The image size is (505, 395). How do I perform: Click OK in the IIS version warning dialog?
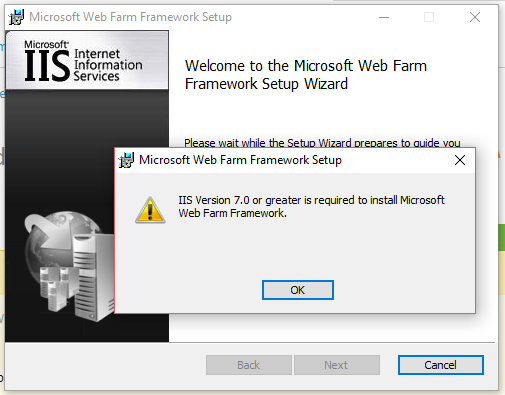tap(298, 290)
